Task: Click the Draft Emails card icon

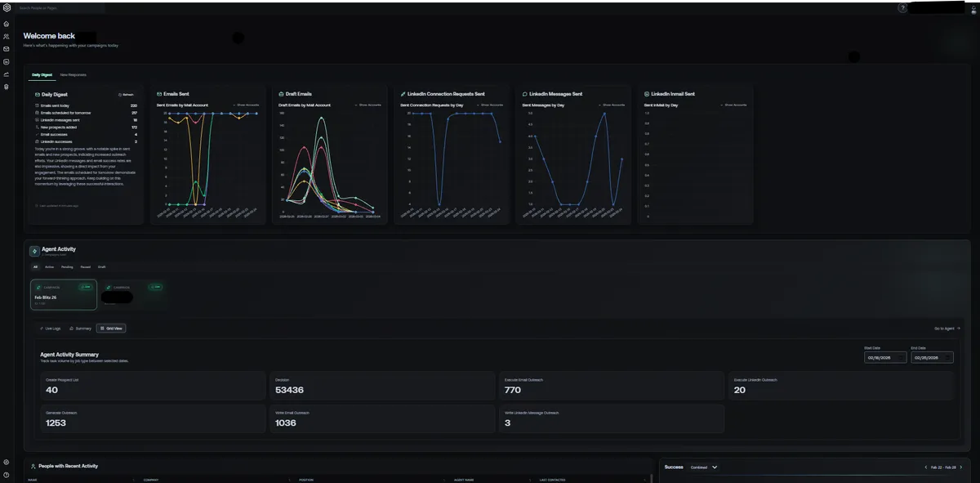Action: coord(281,94)
